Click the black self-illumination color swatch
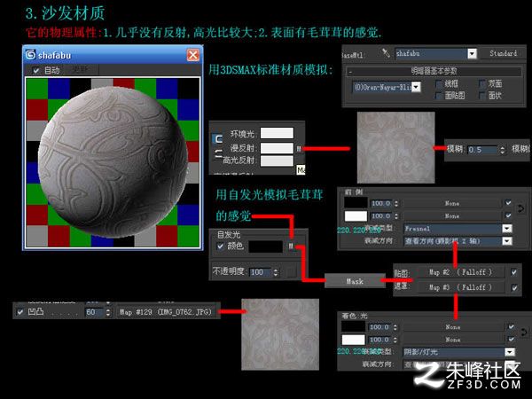This screenshot has width=532, height=399. coord(265,246)
